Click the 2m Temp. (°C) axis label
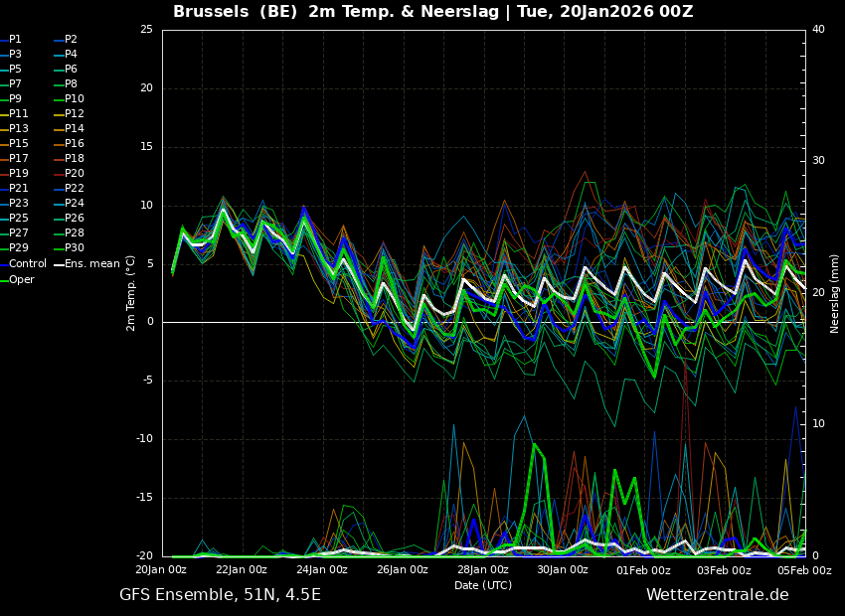 click(x=130, y=293)
